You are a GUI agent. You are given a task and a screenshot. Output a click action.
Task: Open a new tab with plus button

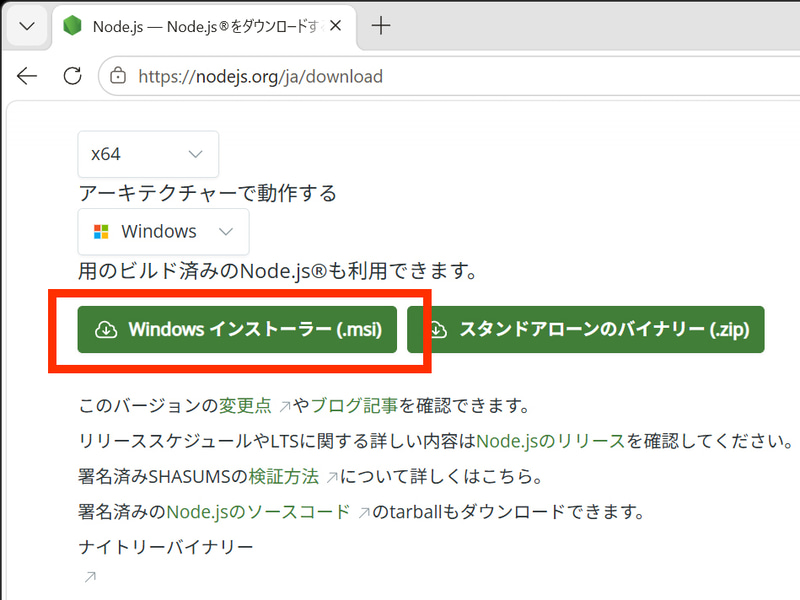click(x=381, y=26)
